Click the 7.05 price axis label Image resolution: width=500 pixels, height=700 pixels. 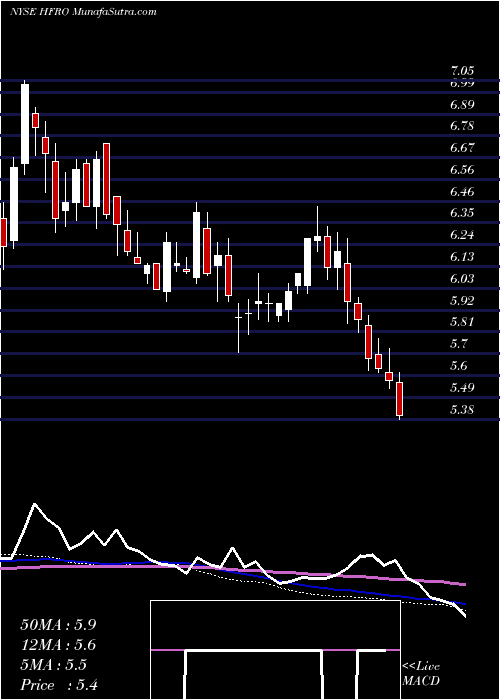462,71
